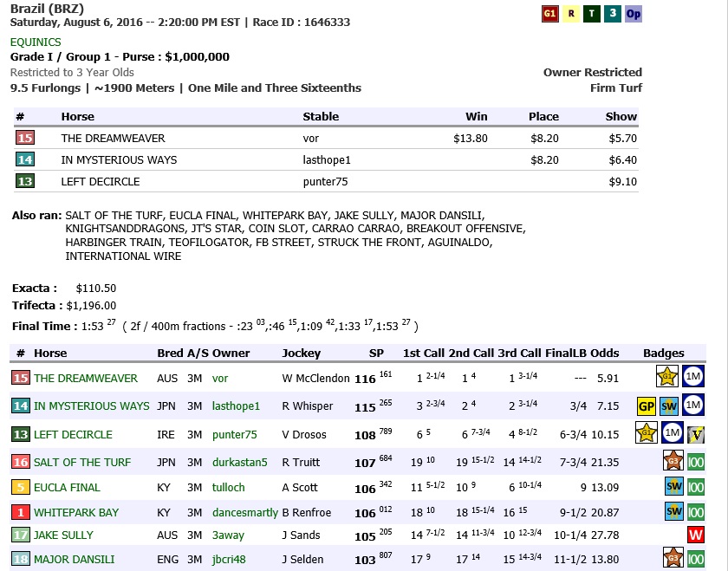Screen dimensions: 728x571
Task: Click the Jockey column header
Action: (302, 354)
